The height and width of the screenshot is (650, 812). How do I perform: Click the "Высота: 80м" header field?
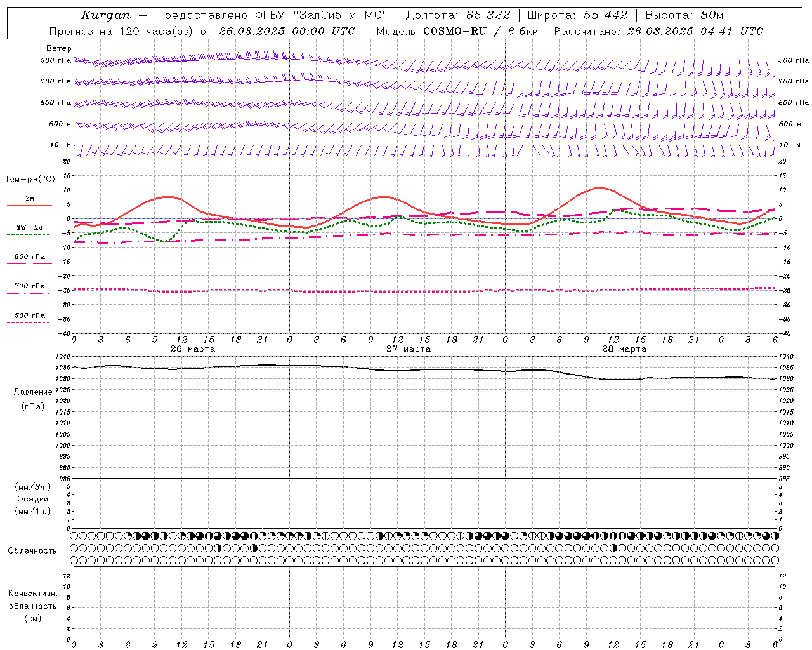click(x=684, y=15)
